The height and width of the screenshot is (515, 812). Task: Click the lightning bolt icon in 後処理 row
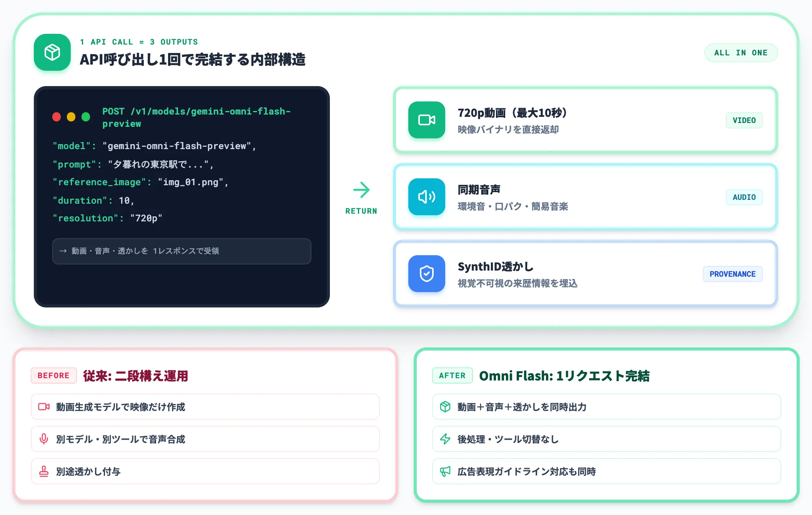click(x=445, y=439)
